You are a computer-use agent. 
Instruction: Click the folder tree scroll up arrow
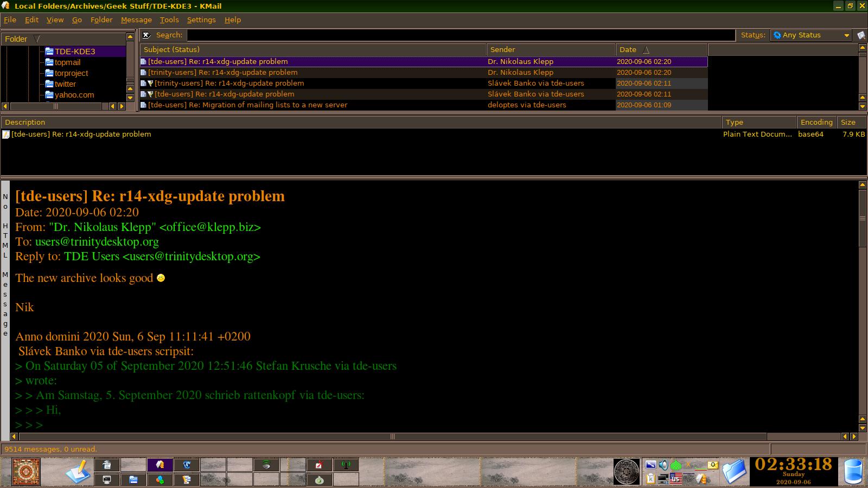130,37
